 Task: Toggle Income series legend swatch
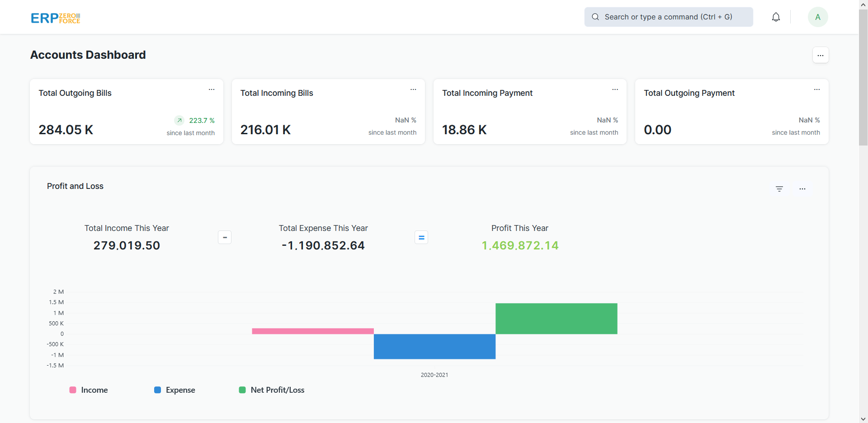73,390
